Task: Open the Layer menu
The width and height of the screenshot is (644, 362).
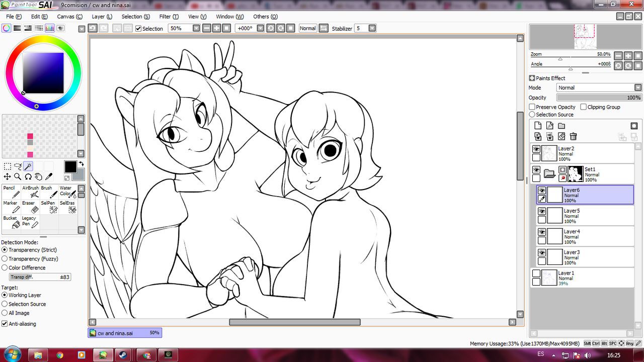Action: [x=102, y=17]
